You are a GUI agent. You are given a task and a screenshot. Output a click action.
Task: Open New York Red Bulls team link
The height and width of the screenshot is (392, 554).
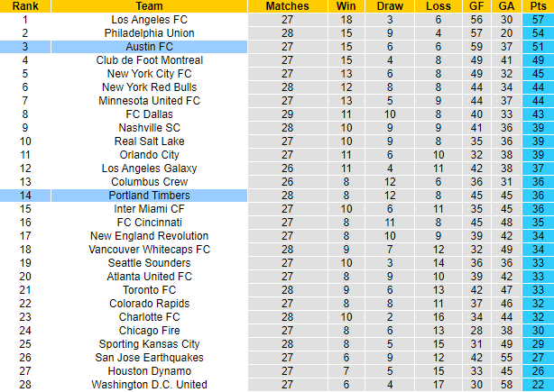150,87
